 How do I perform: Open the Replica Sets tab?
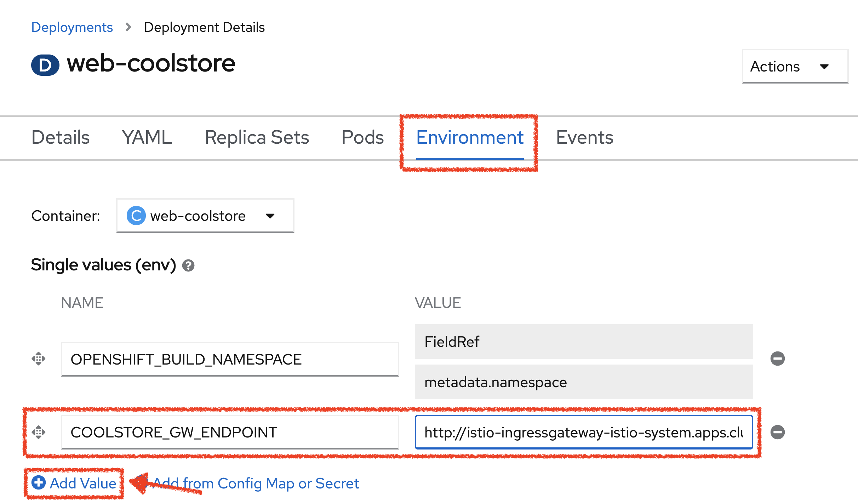257,138
